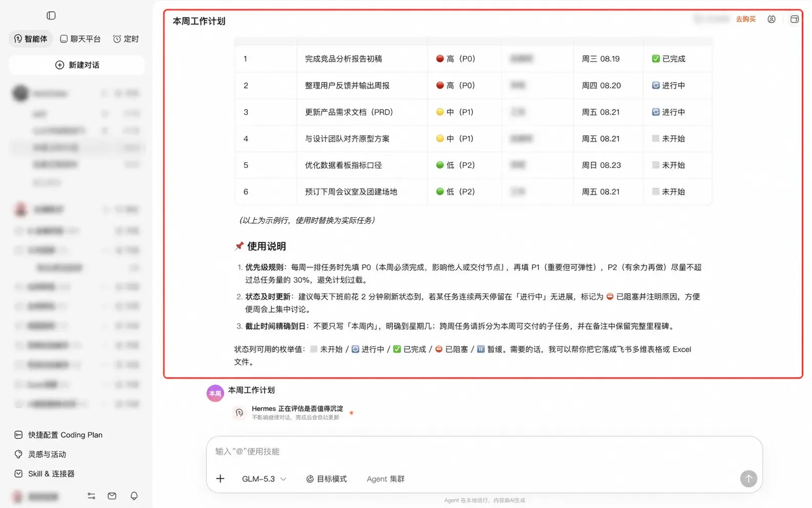Click the 已完成 status in row 1
Viewport: 812px width, 508px height.
tap(669, 59)
